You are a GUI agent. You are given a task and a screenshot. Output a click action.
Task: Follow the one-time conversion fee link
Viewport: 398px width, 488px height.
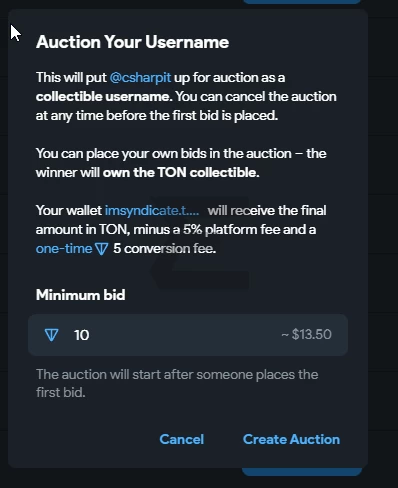tap(64, 249)
